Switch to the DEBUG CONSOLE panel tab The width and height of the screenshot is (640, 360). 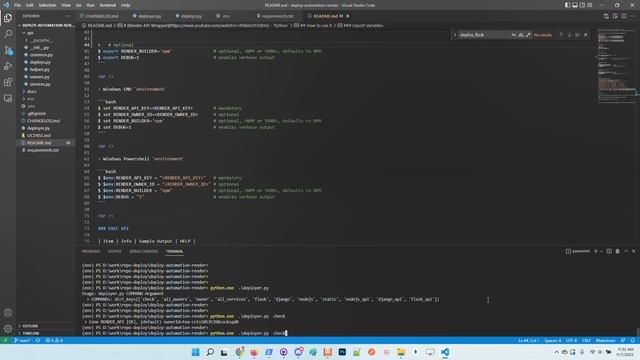coord(144,251)
